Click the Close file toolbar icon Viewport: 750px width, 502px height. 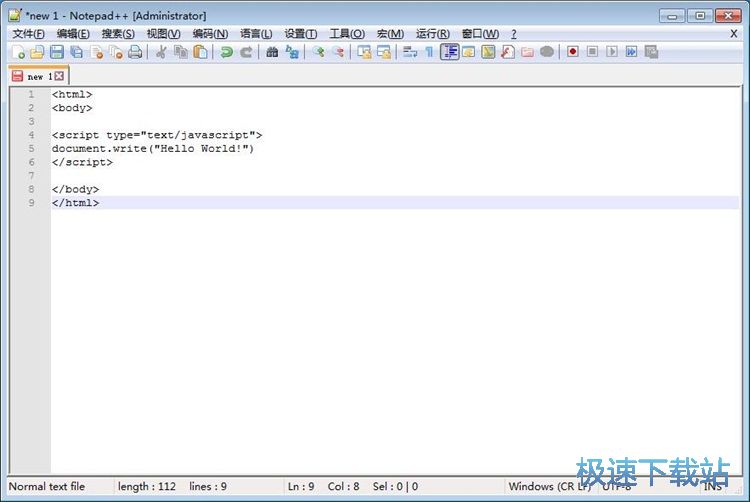97,52
